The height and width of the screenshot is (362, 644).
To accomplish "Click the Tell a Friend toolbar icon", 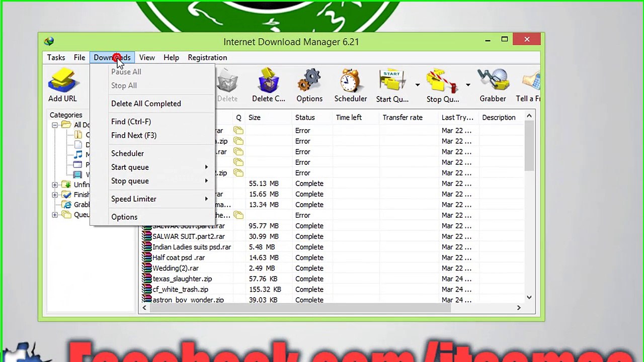I will (x=531, y=80).
